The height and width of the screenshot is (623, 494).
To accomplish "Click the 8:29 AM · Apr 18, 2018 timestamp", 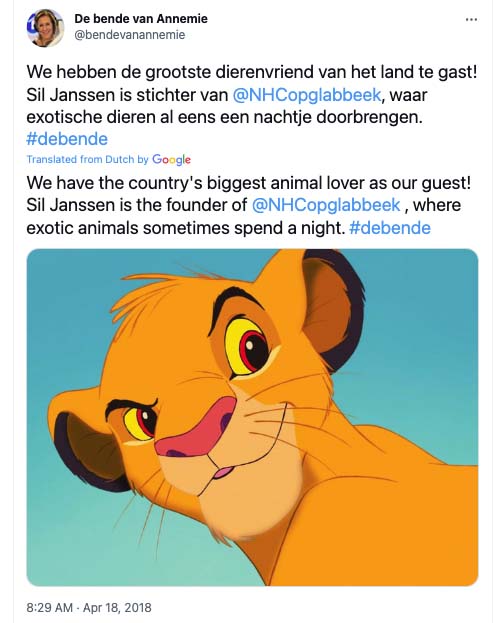I will [89, 608].
